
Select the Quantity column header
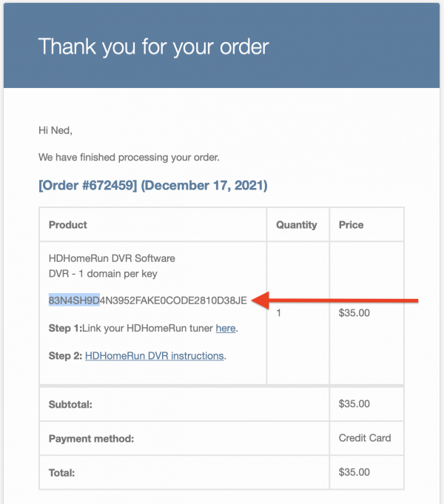pyautogui.click(x=297, y=225)
